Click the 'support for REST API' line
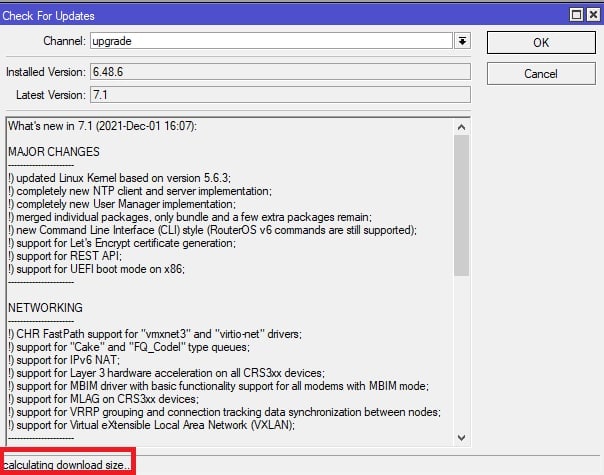The image size is (604, 475). point(65,256)
